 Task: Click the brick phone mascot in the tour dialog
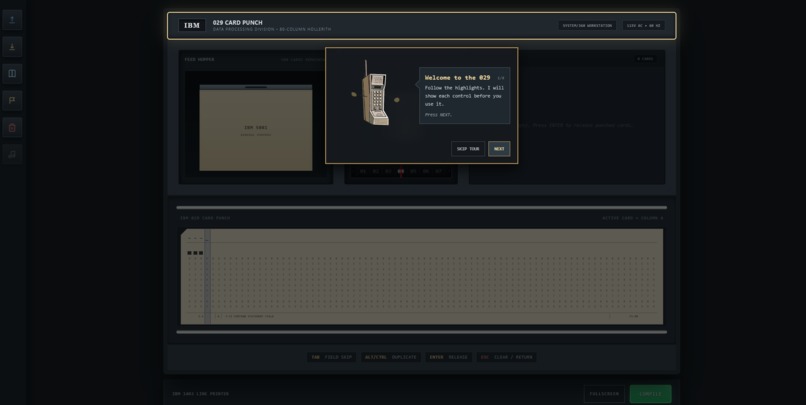(x=376, y=94)
